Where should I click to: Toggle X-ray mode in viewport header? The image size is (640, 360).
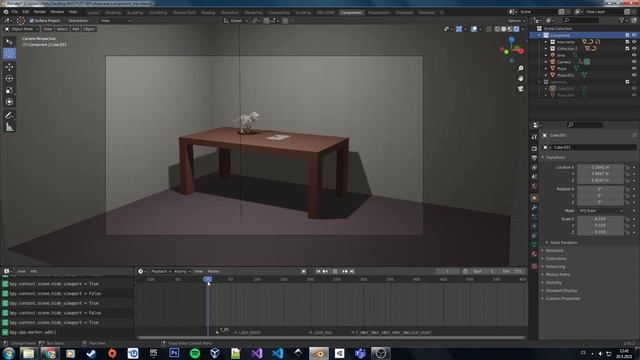(x=489, y=29)
